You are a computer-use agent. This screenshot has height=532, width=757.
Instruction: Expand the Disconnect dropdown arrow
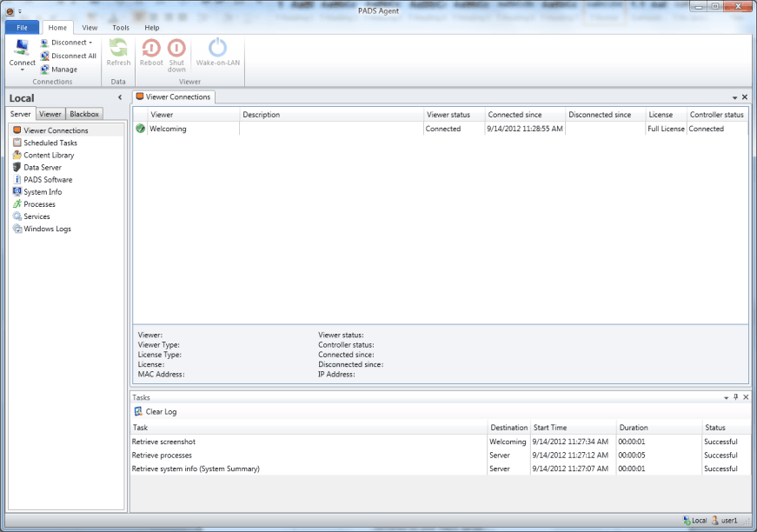pyautogui.click(x=90, y=43)
